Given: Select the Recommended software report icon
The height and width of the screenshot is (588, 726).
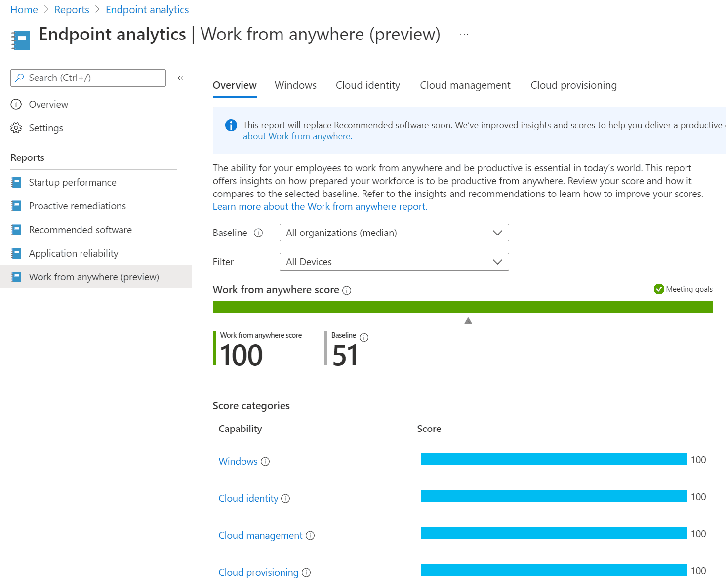Looking at the screenshot, I should pos(16,229).
